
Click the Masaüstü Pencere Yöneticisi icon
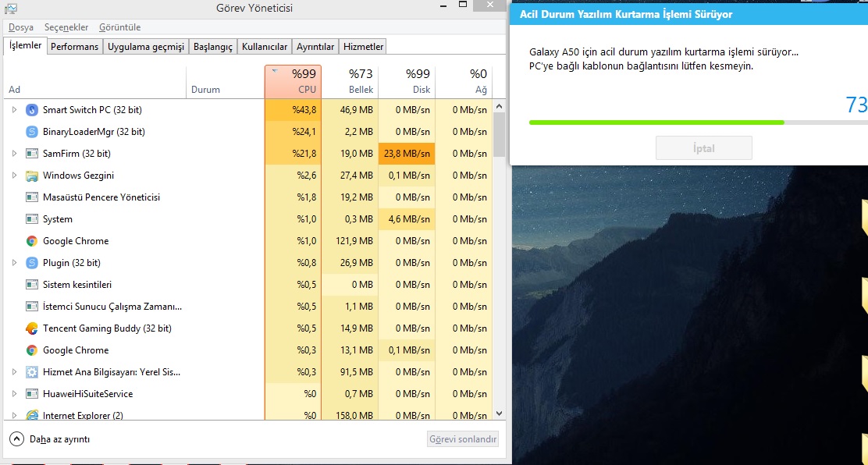(32, 197)
